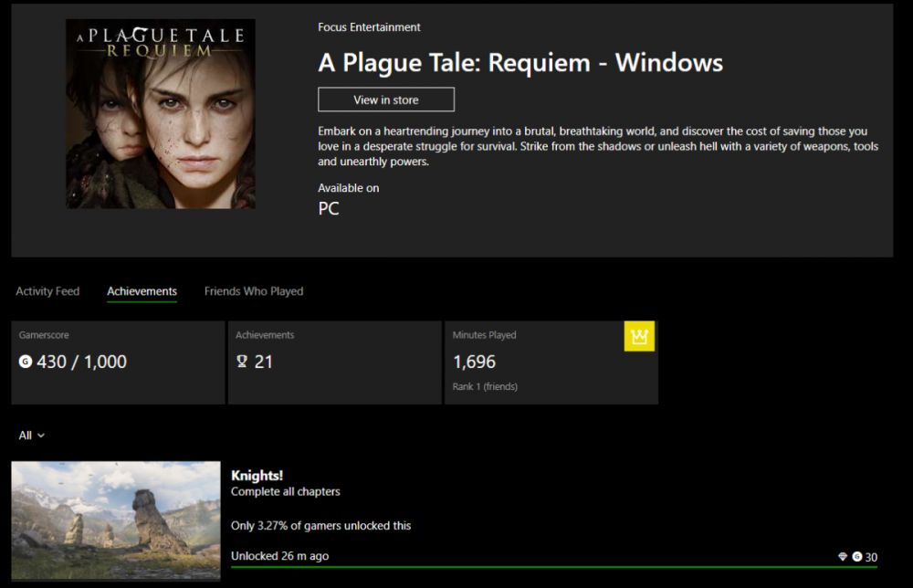Select the Achievements tab
The image size is (913, 588).
pos(142,291)
